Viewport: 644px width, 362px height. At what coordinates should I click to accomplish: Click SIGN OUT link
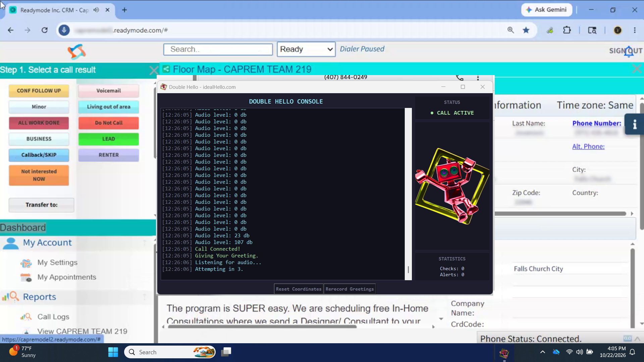point(626,51)
